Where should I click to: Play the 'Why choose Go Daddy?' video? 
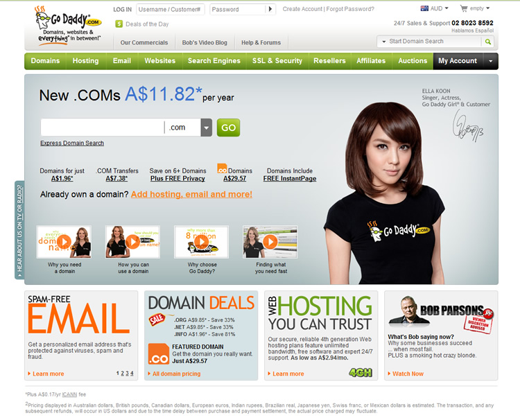click(201, 242)
